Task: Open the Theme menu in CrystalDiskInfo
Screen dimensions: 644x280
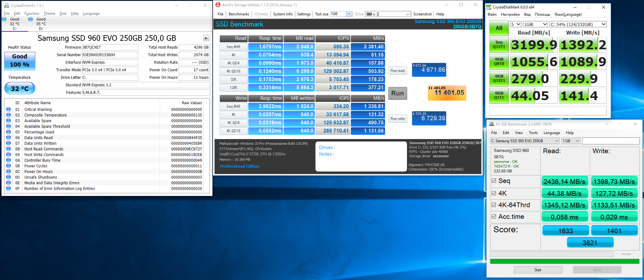Action: pyautogui.click(x=49, y=13)
